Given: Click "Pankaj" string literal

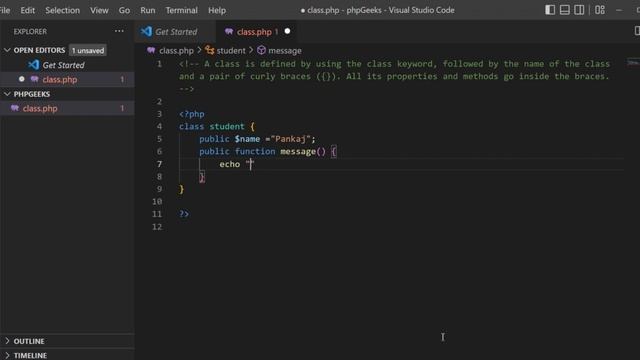Looking at the screenshot, I should click(x=290, y=139).
